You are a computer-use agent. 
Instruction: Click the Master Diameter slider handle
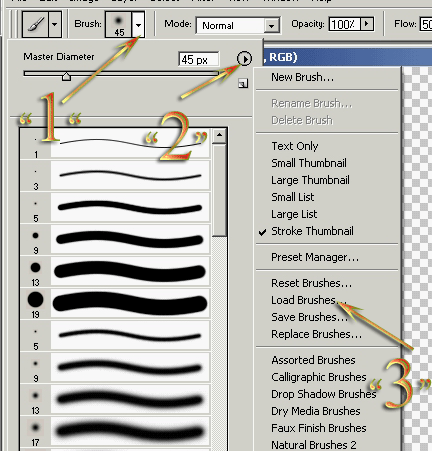[x=66, y=77]
